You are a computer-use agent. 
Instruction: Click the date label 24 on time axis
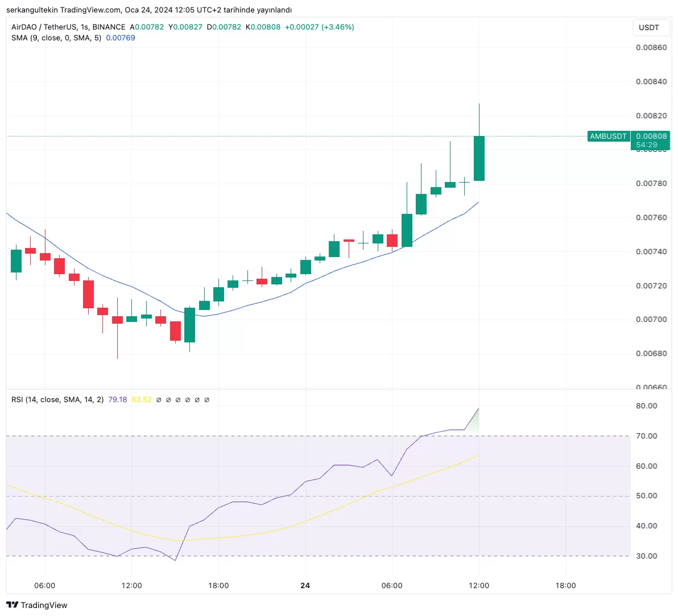click(x=305, y=585)
